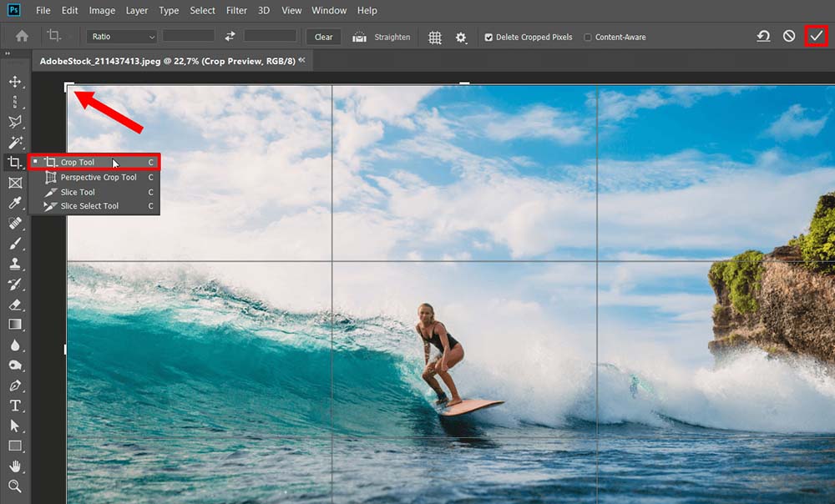
Task: Select the Zoom tool
Action: 15,486
